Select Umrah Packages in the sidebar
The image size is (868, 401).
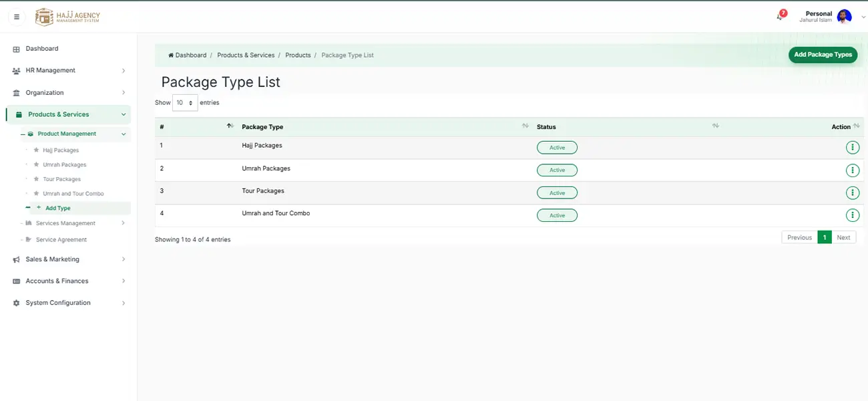point(64,164)
